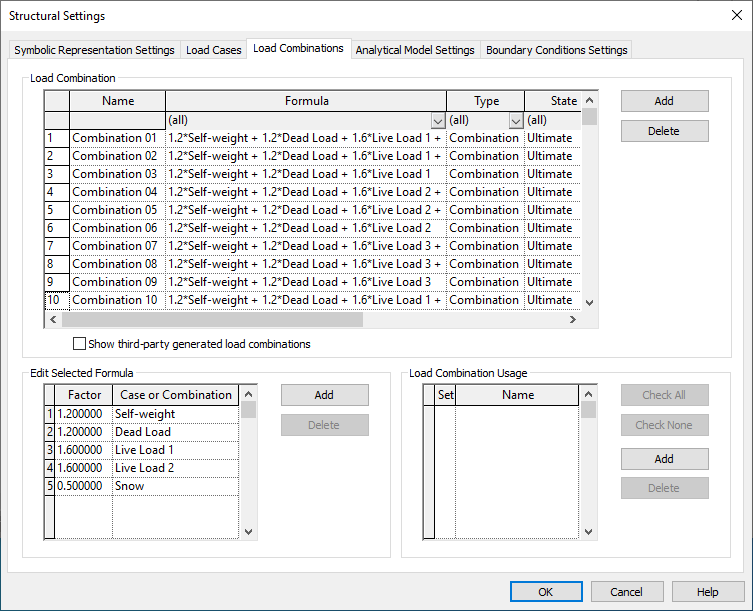Expand the Formula filter dropdown
The height and width of the screenshot is (611, 753).
pyautogui.click(x=437, y=120)
